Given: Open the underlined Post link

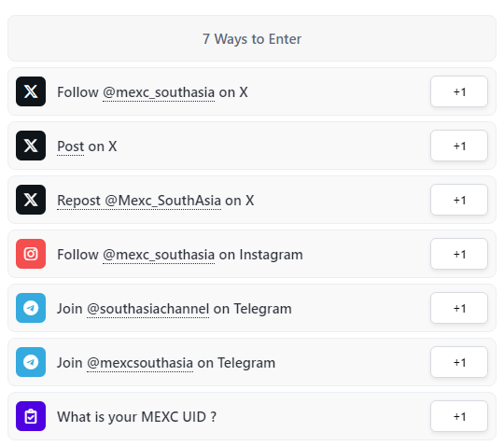Looking at the screenshot, I should 71,146.
